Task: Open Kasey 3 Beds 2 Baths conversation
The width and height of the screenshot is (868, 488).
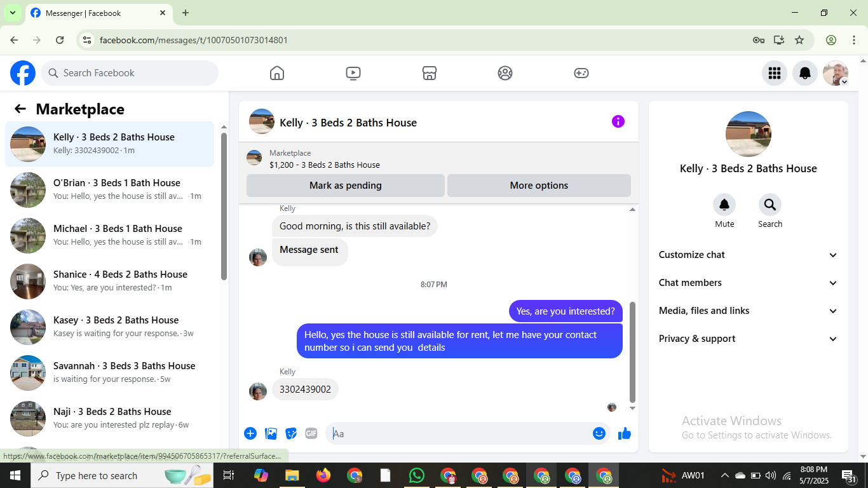Action: coord(110,327)
